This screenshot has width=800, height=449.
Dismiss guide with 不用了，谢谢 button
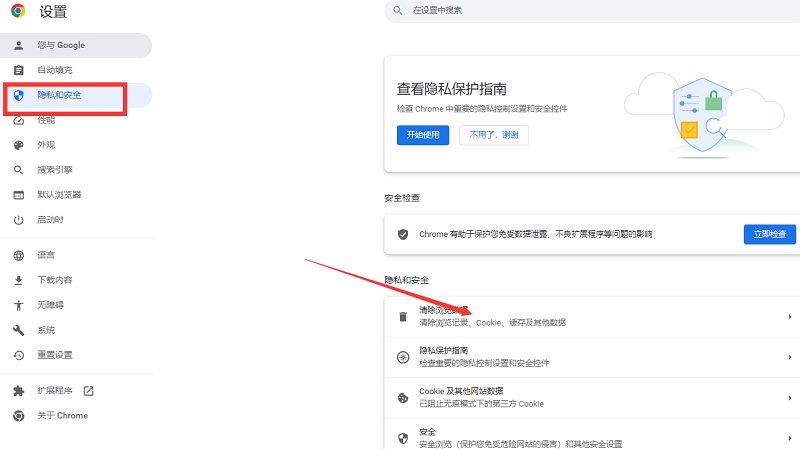tap(494, 135)
